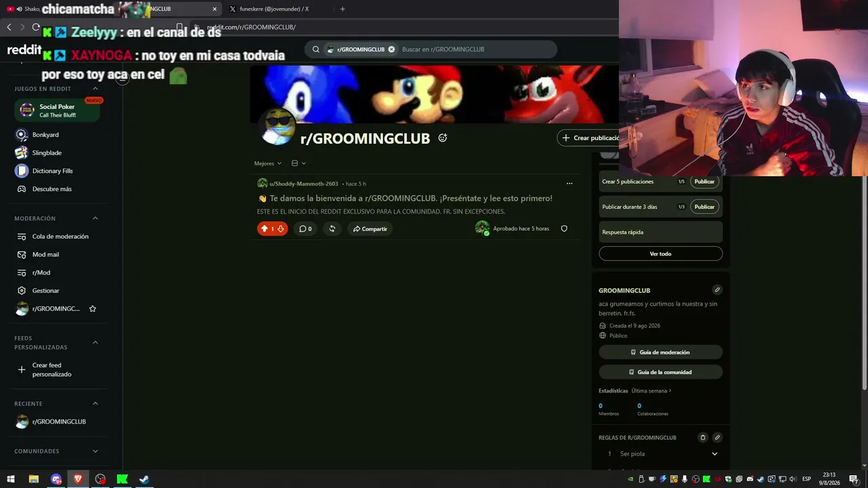Screen dimensions: 868x488
Task: Click Crear feed personalizado
Action: pos(52,369)
